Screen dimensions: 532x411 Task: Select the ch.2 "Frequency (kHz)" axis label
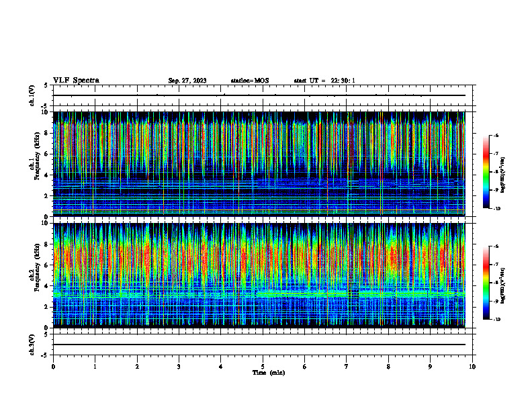[x=37, y=267]
